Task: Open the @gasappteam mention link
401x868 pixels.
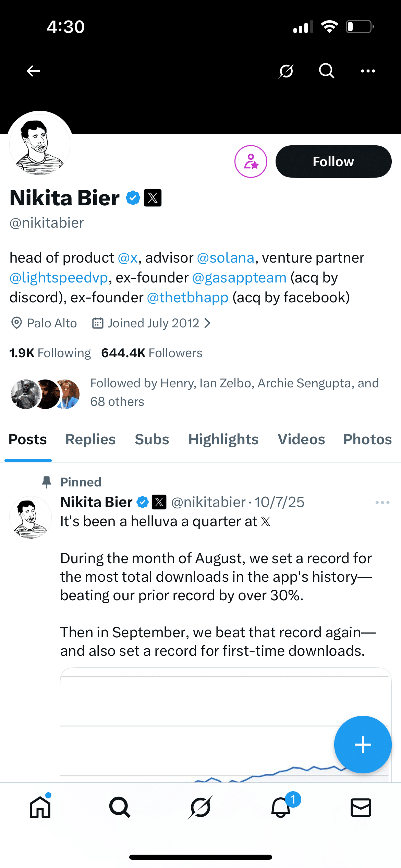Action: coord(239,278)
